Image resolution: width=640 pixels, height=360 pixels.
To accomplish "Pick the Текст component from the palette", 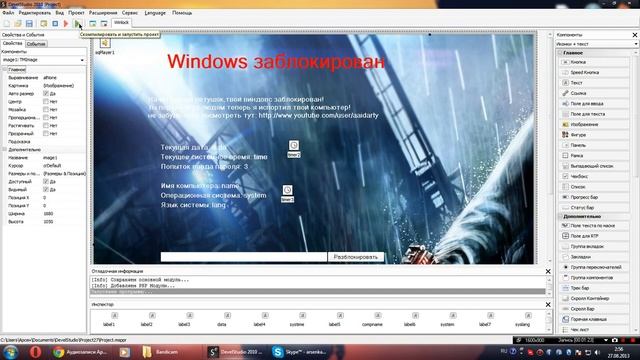I will (594, 83).
